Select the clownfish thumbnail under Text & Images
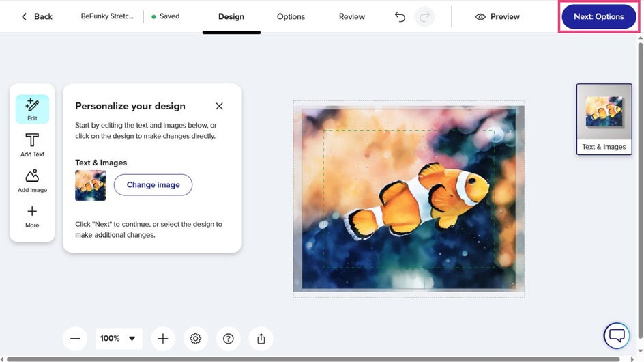 pyautogui.click(x=90, y=186)
